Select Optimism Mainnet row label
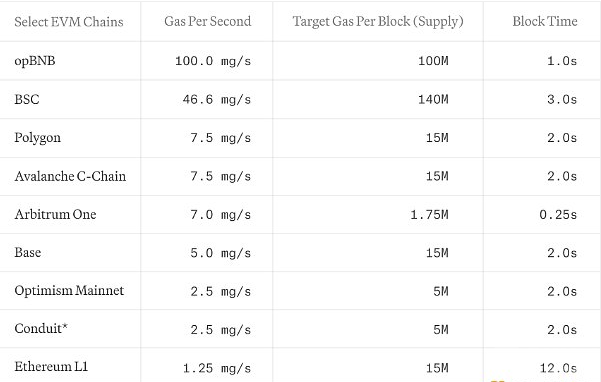601x382 pixels. pos(69,290)
